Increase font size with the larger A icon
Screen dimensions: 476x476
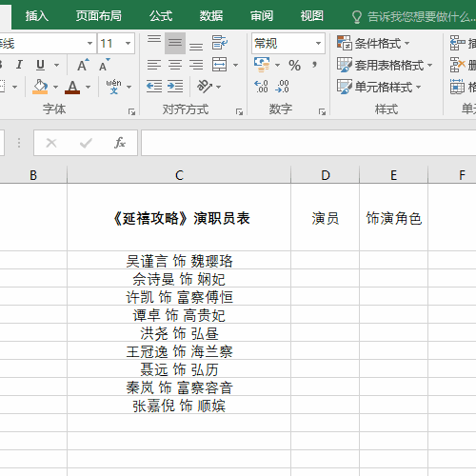(x=83, y=65)
